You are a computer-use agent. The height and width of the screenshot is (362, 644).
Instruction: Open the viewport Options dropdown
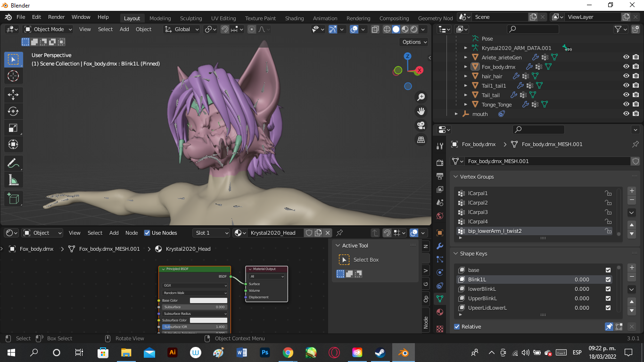pos(414,42)
